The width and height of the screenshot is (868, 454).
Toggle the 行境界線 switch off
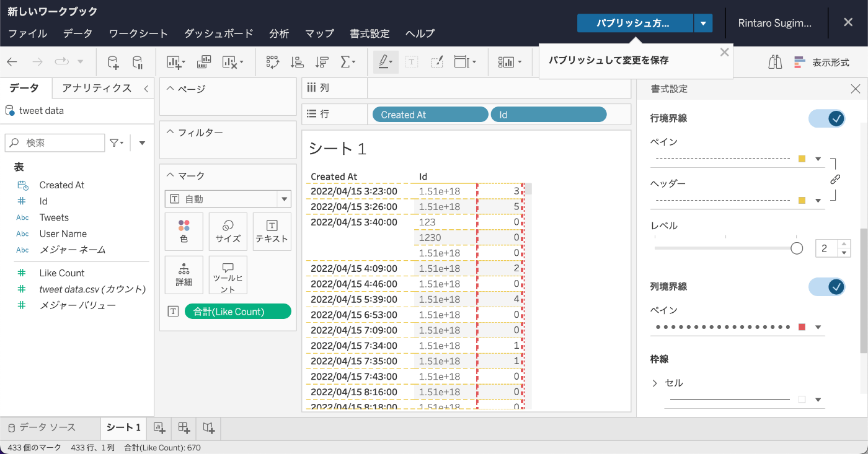[826, 118]
